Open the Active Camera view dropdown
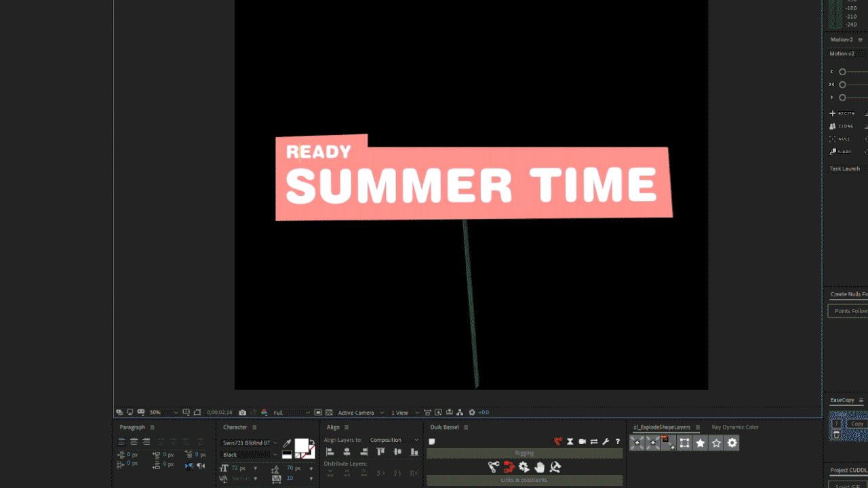This screenshot has width=868, height=488. click(x=361, y=412)
